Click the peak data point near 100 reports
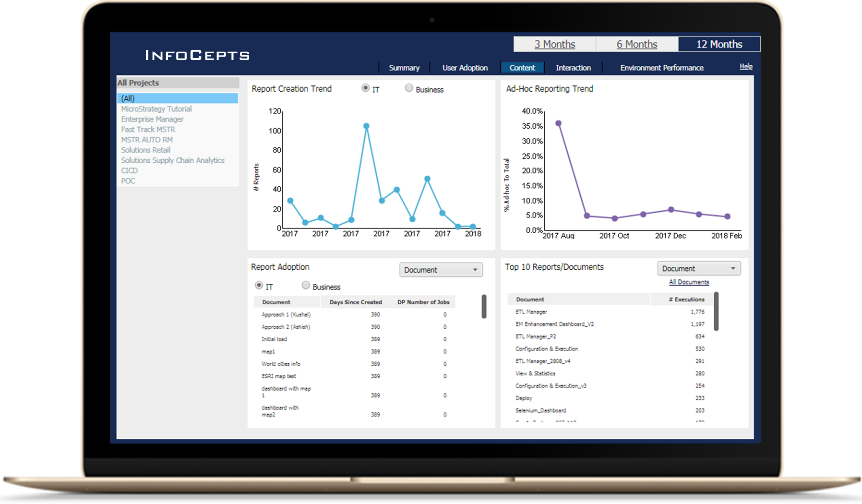Viewport: 862px width, 504px height. pyautogui.click(x=366, y=126)
